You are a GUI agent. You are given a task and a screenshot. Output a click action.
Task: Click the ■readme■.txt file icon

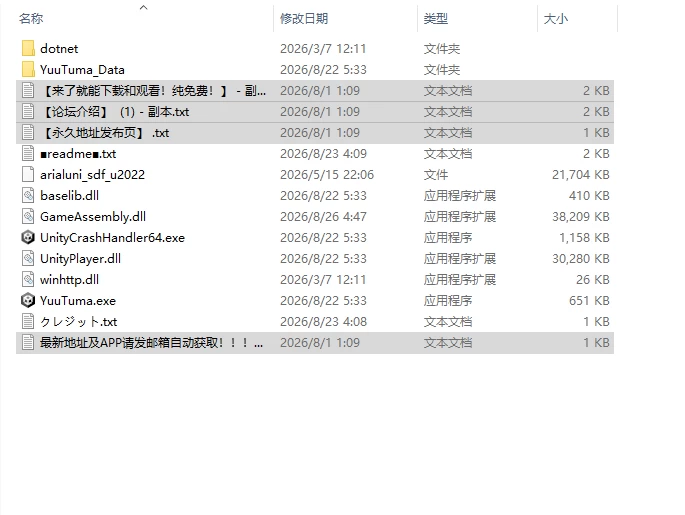tap(28, 153)
